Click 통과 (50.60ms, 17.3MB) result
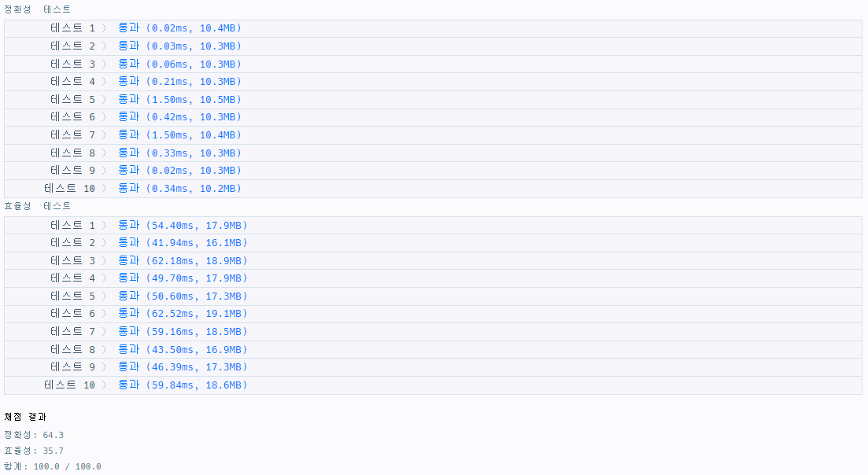The image size is (868, 475). 183,296
